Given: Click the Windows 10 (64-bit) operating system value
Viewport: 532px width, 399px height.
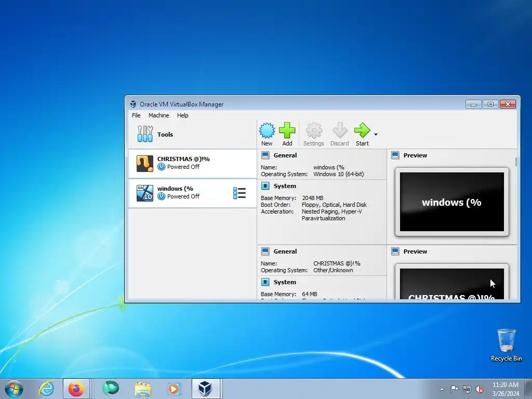Looking at the screenshot, I should click(x=338, y=174).
